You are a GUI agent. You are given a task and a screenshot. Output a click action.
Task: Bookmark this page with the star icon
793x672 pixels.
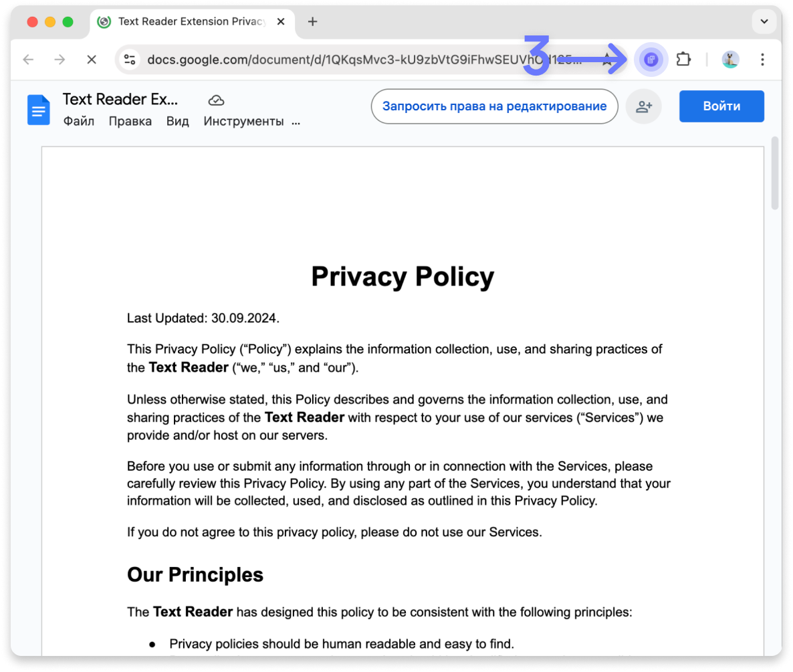point(607,60)
